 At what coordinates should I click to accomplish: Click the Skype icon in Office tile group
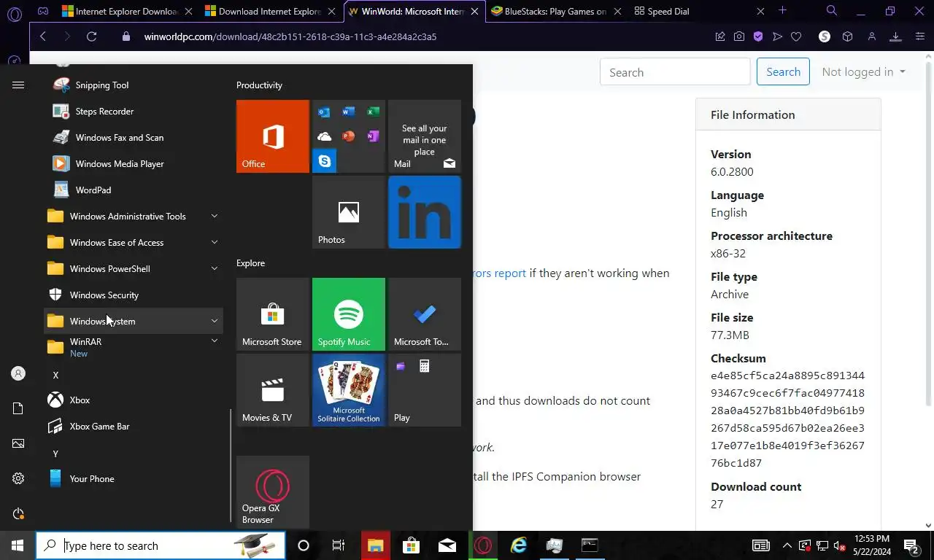tap(324, 161)
